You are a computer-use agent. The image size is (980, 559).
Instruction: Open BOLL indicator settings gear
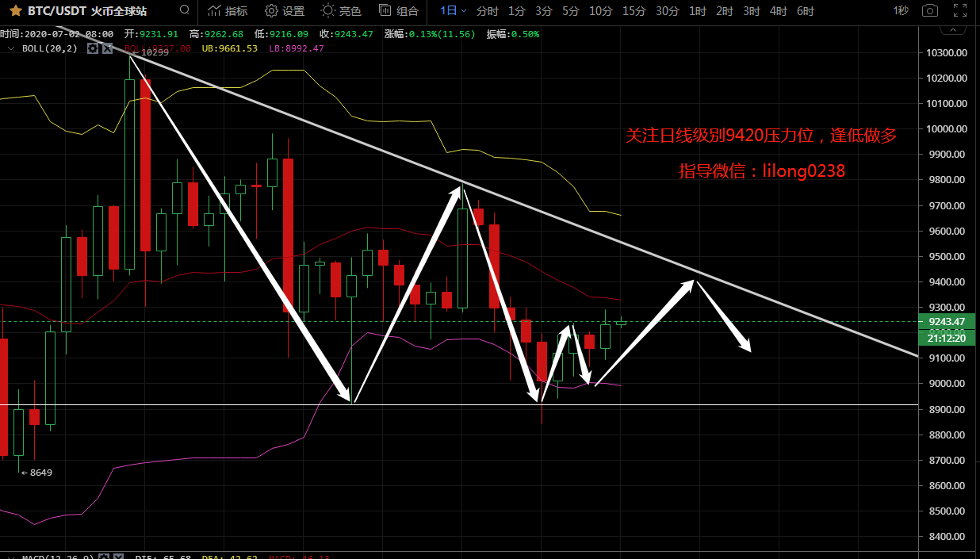[93, 48]
